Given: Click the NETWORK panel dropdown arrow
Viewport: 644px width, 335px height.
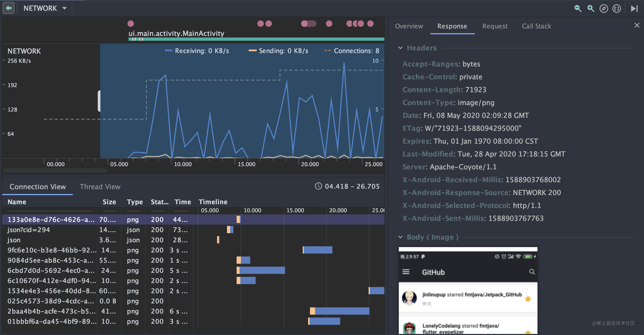Looking at the screenshot, I should coord(65,7).
